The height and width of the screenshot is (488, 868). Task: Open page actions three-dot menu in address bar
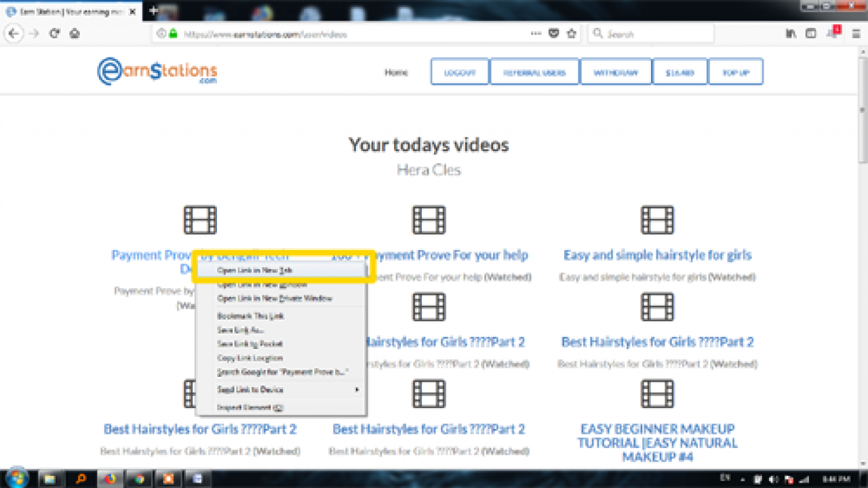[x=536, y=33]
